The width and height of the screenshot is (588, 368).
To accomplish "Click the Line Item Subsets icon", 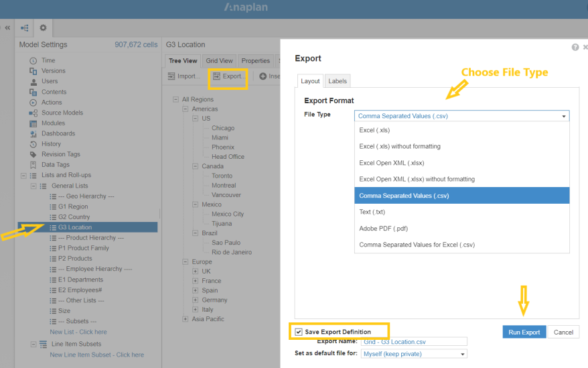I will tap(43, 344).
